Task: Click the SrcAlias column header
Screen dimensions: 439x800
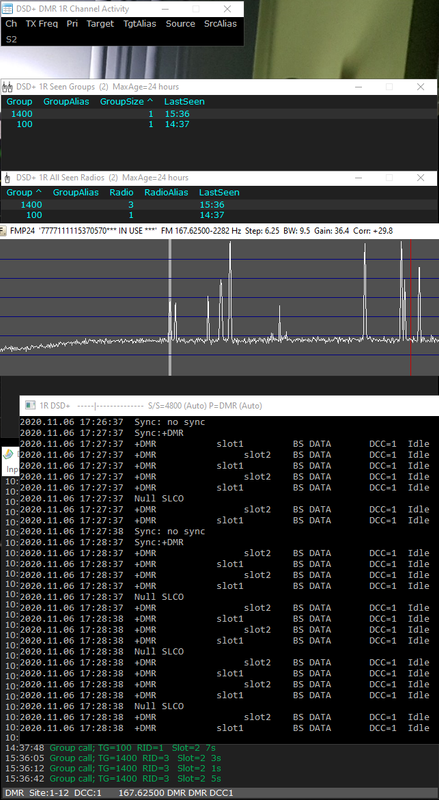Action: pyautogui.click(x=221, y=23)
